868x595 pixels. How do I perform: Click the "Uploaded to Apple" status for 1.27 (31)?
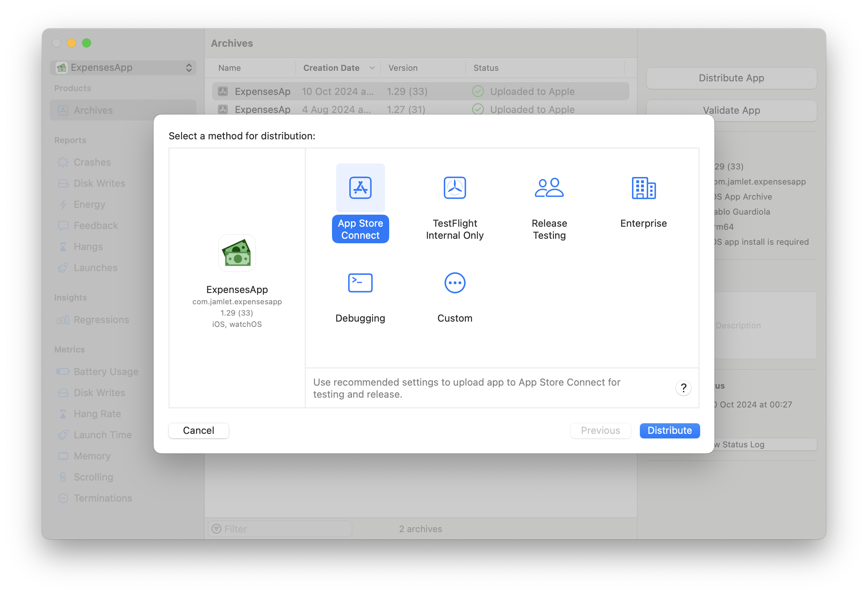(532, 110)
